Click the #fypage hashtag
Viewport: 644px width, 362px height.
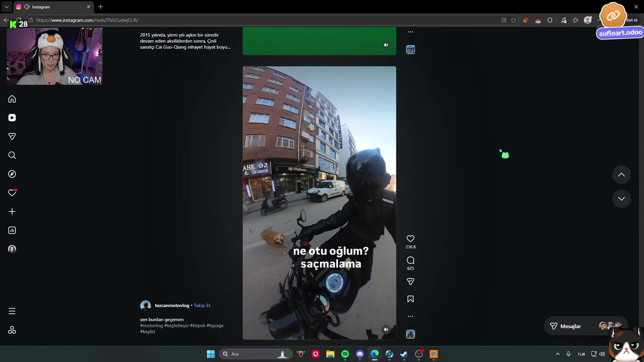tap(215, 325)
